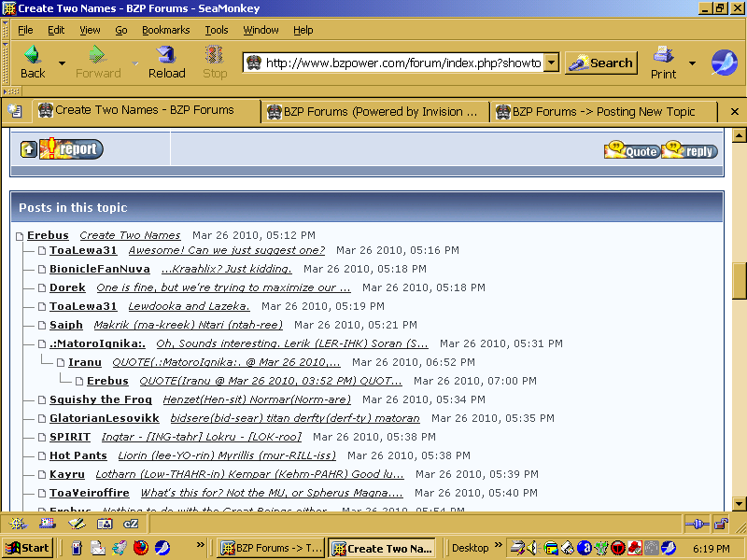Open ChatZilla cZ icon in status bar
This screenshot has width=747, height=560.
[131, 524]
